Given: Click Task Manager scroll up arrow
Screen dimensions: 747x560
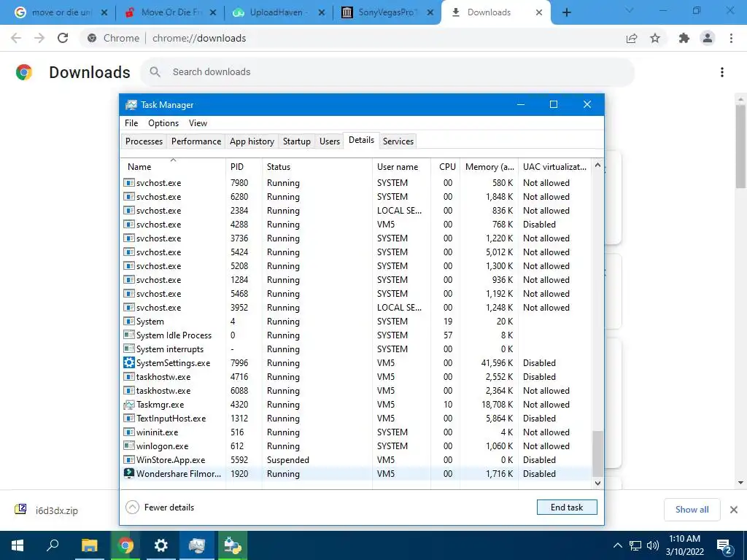Looking at the screenshot, I should (597, 166).
